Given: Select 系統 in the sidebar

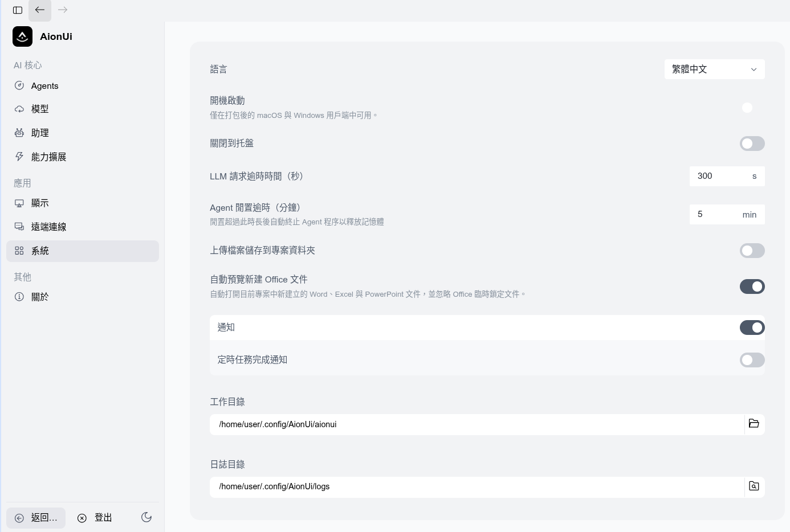Looking at the screenshot, I should tap(83, 251).
